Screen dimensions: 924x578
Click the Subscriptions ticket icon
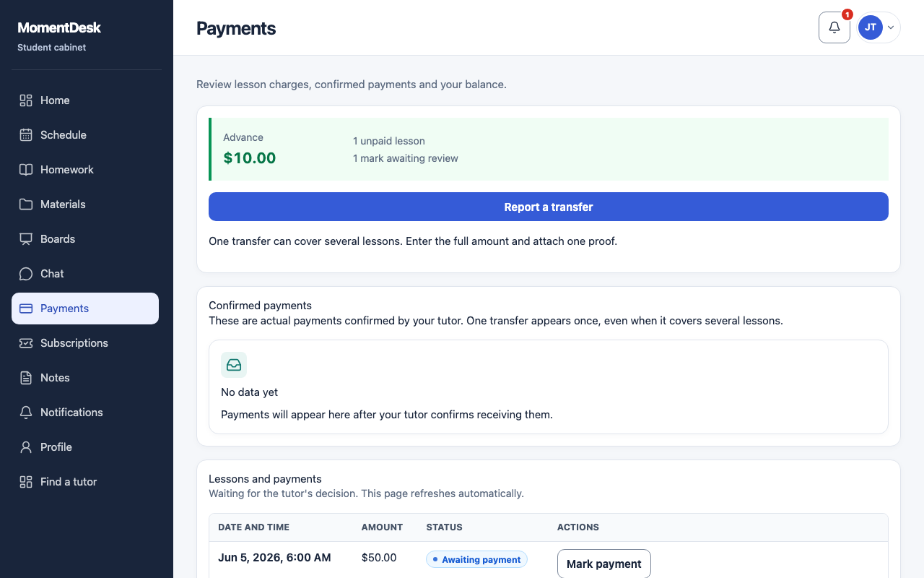[x=26, y=343]
